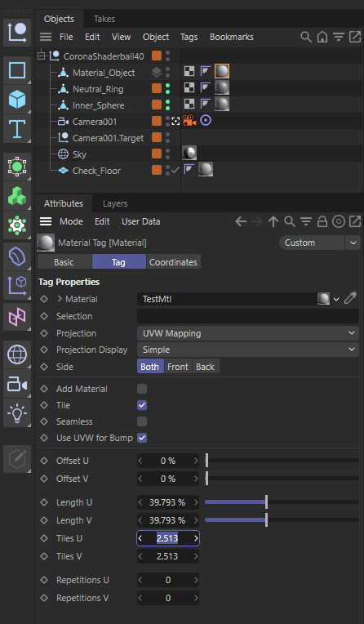Open the Coordinates tab

point(173,262)
